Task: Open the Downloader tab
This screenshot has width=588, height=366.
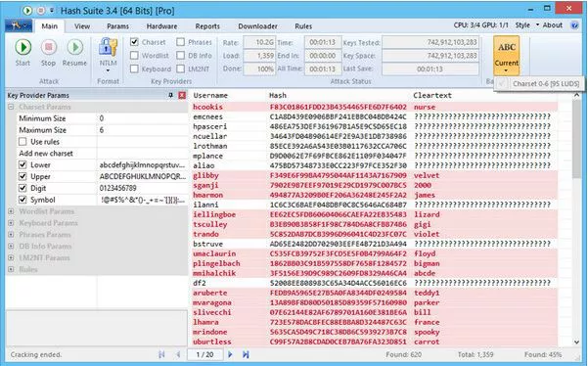Action: pyautogui.click(x=257, y=26)
